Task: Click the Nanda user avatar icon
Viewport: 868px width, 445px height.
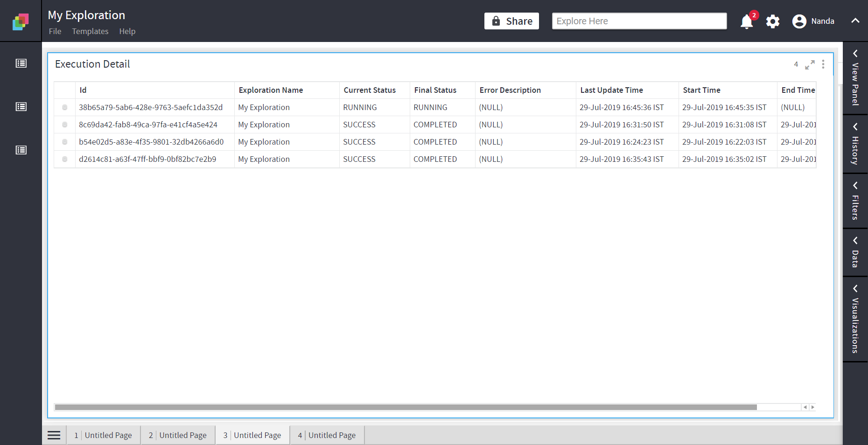Action: coord(799,21)
